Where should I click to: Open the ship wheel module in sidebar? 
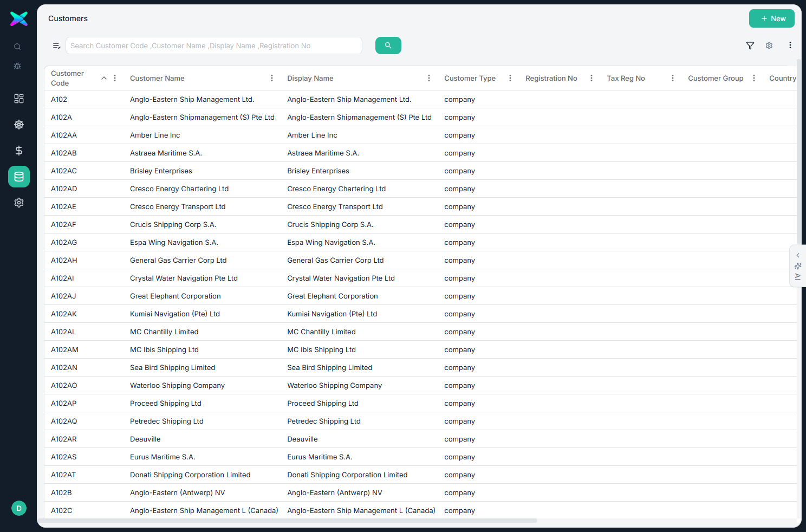pos(19,125)
